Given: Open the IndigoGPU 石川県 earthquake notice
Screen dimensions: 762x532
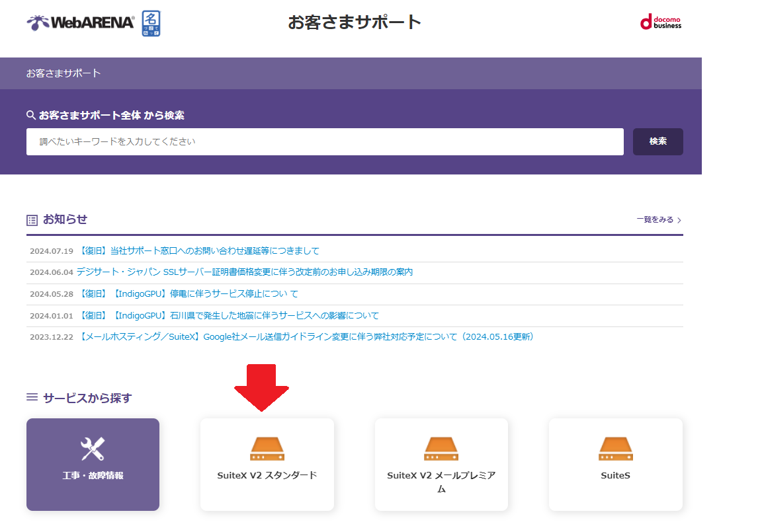Looking at the screenshot, I should 229,315.
